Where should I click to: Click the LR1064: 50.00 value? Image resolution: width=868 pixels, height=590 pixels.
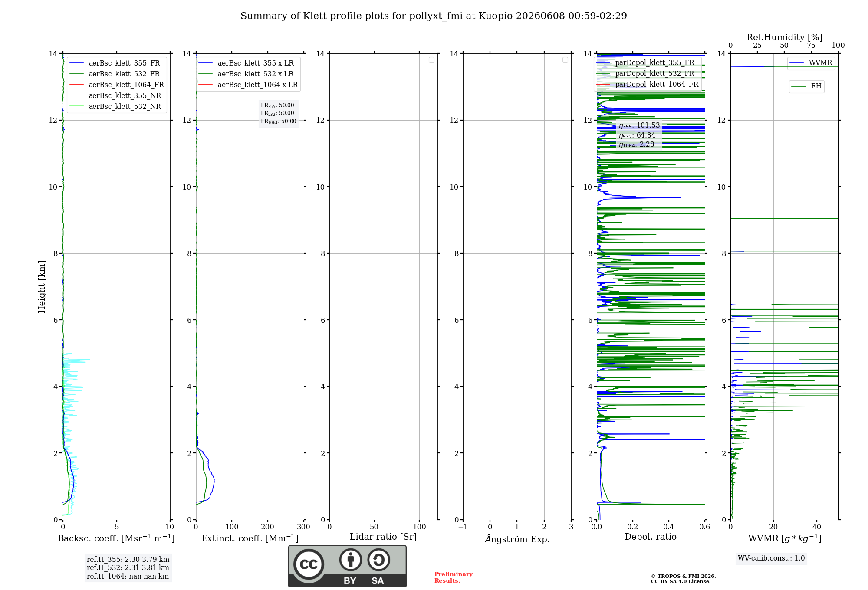279,121
